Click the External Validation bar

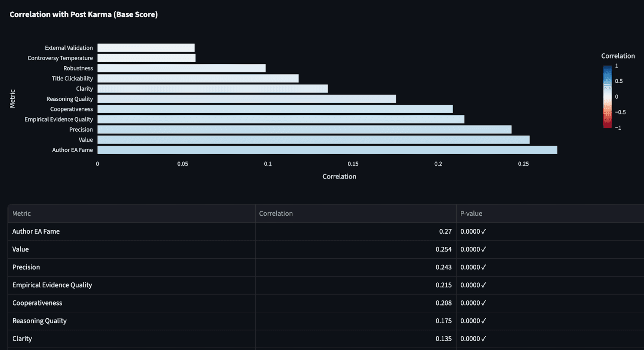click(x=146, y=48)
